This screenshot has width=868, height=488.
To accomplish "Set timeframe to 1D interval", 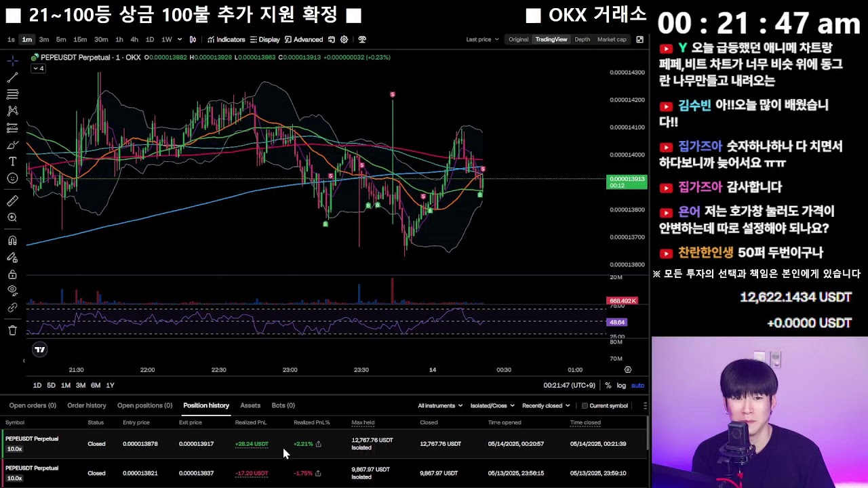I will (150, 39).
